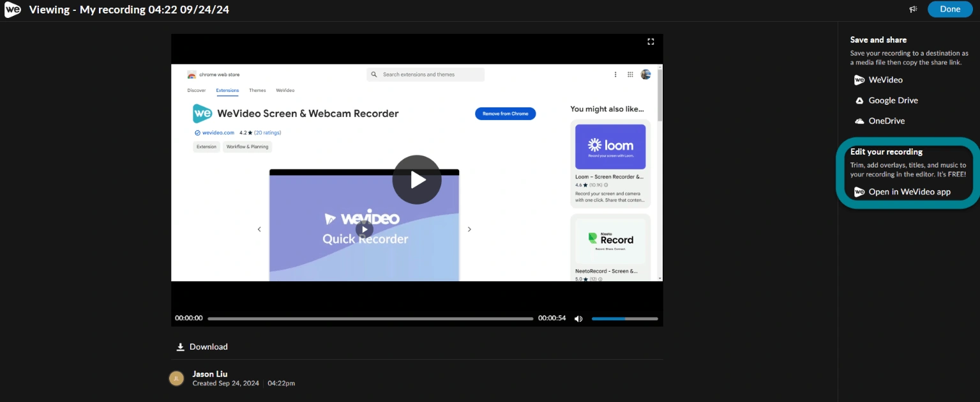Click the next carousel arrow in preview
980x402 pixels.
(469, 229)
